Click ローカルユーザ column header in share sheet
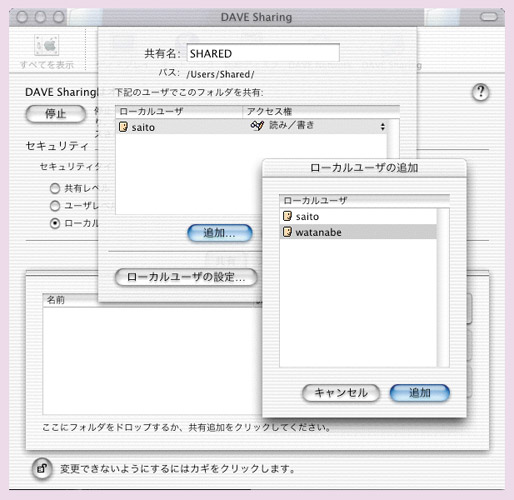 [179, 111]
